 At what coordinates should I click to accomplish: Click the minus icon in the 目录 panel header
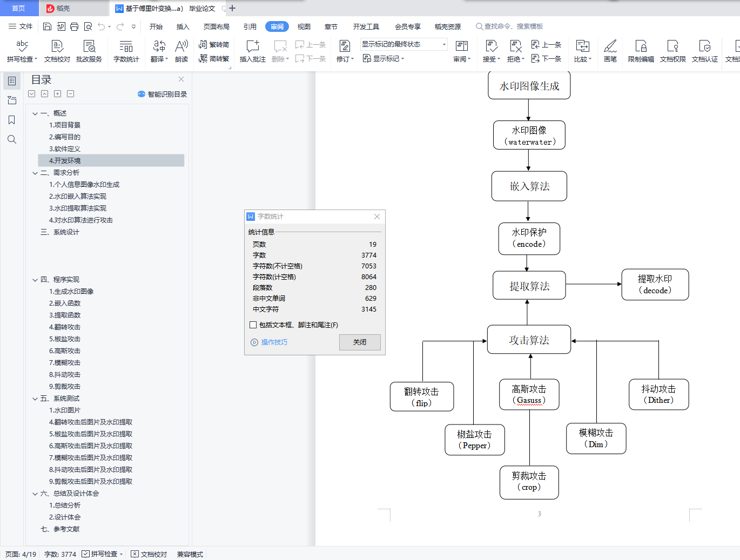(70, 94)
